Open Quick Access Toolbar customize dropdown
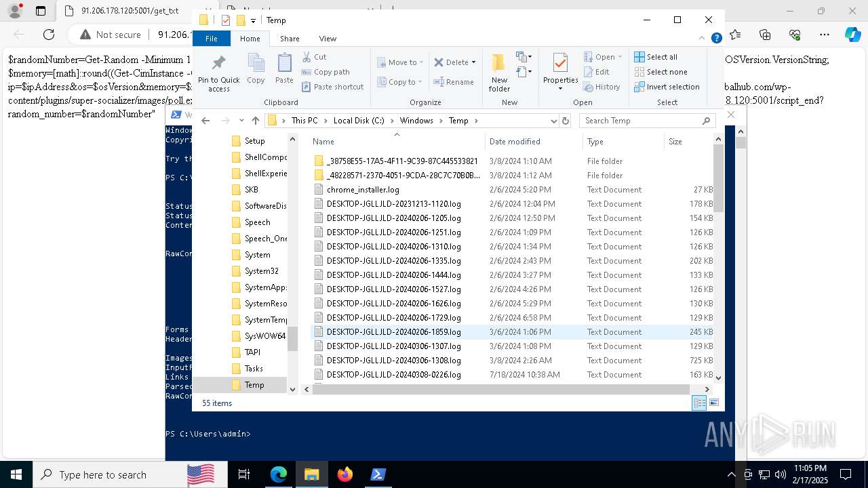Viewport: 868px width, 488px height. (x=253, y=20)
